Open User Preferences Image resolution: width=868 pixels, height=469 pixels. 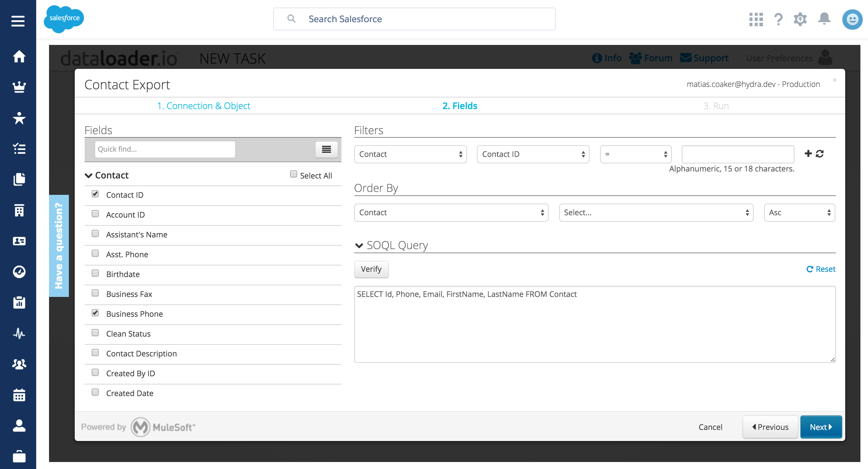pos(789,58)
